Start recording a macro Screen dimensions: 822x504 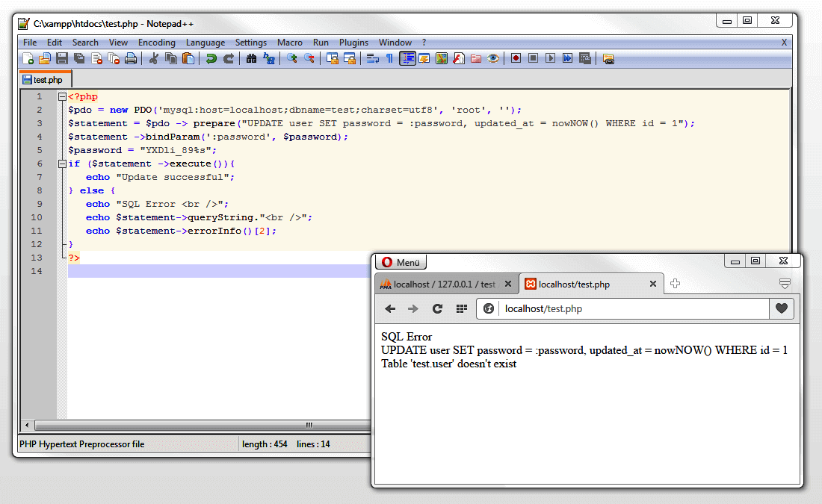coord(516,58)
